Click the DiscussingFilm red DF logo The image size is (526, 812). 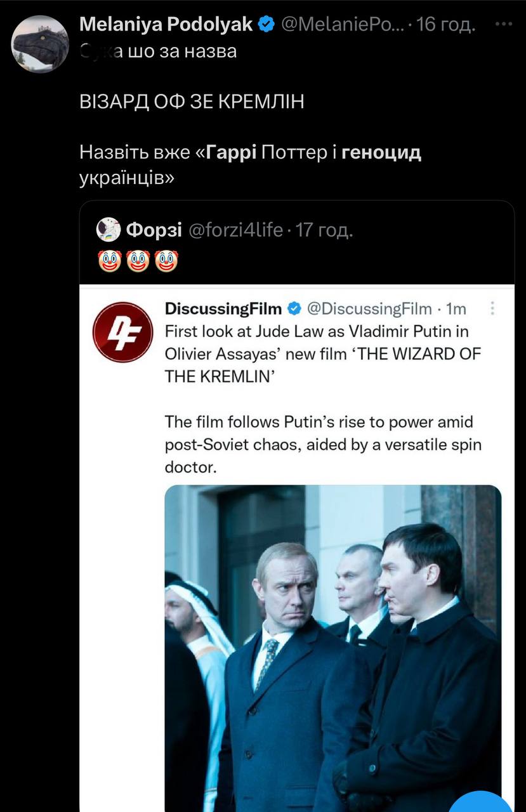click(123, 332)
